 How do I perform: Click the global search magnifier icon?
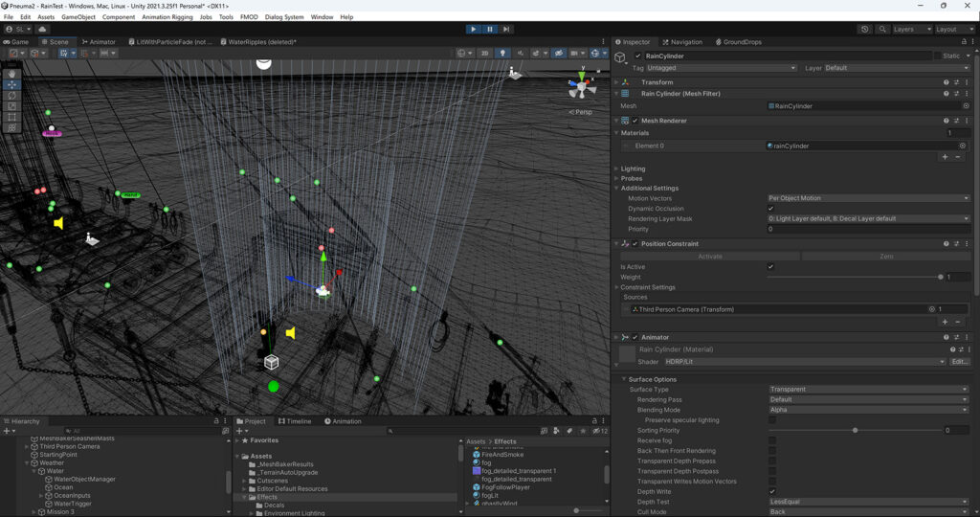(880, 30)
